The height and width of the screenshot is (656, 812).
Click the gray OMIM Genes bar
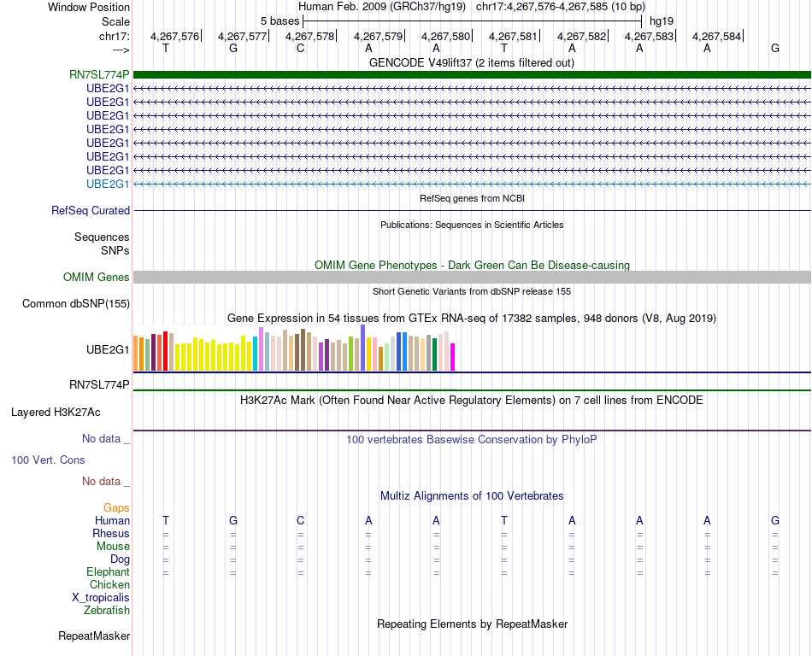(x=472, y=278)
